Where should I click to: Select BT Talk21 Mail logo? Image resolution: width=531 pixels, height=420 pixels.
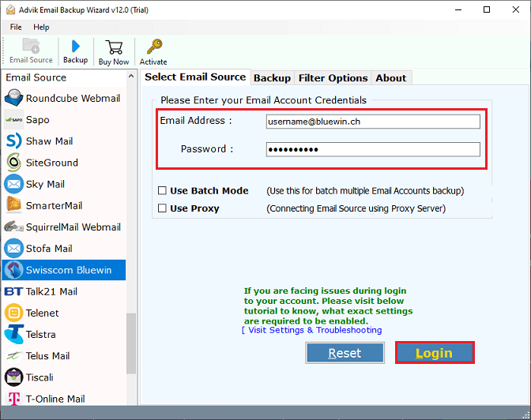click(14, 291)
